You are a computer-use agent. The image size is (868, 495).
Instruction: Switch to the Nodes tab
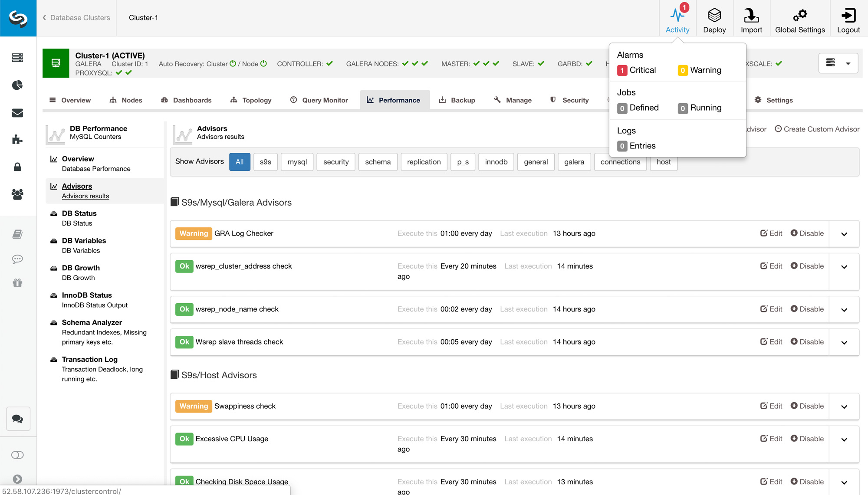pyautogui.click(x=126, y=100)
